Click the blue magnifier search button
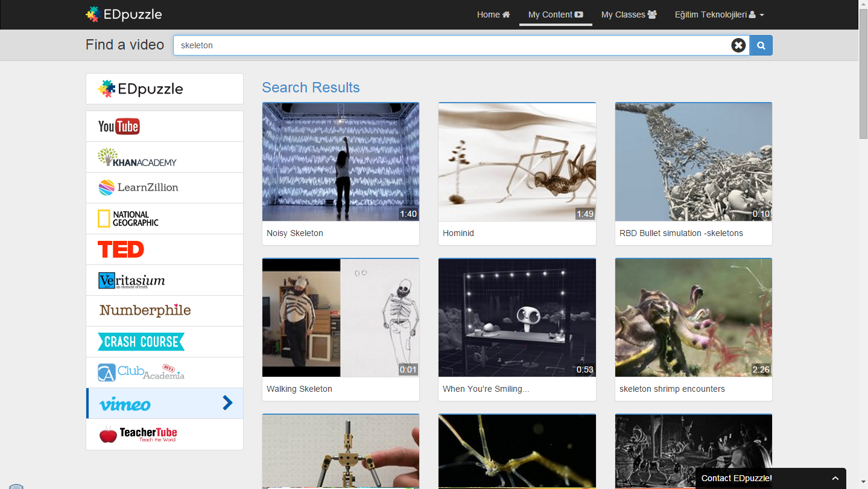The width and height of the screenshot is (868, 489). click(761, 45)
